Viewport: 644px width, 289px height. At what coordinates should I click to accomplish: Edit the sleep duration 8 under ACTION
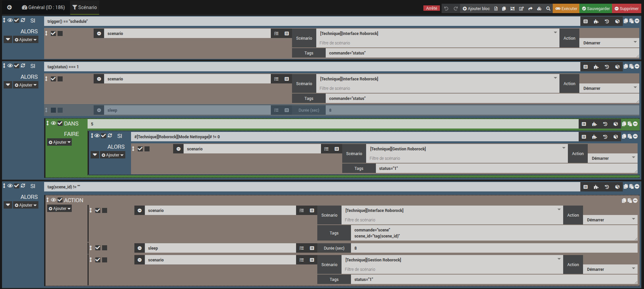pyautogui.click(x=494, y=248)
